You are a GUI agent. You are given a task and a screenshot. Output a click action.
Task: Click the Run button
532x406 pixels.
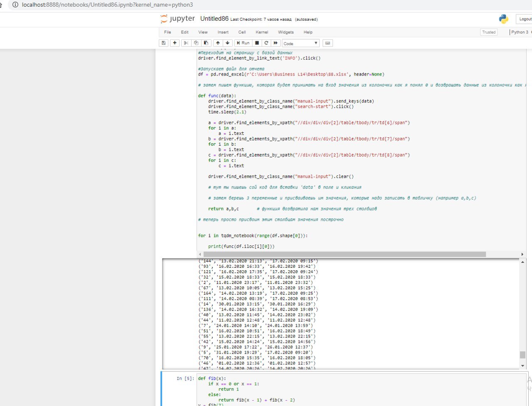pos(243,43)
